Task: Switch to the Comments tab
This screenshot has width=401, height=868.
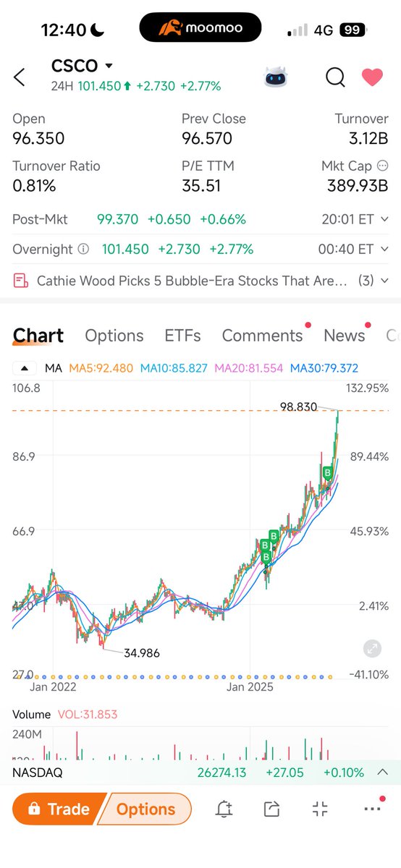Action: (262, 336)
